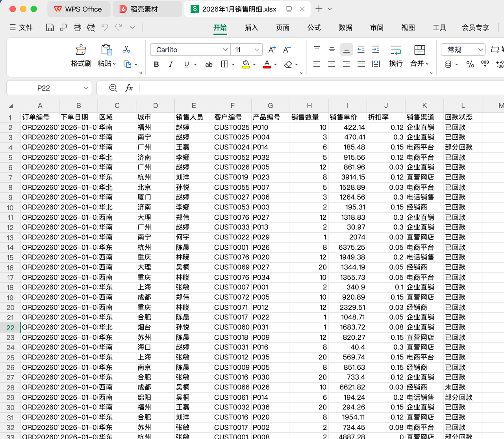The height and width of the screenshot is (439, 504).
Task: Switch to the 数据 ribbon tab
Action: pos(345,28)
